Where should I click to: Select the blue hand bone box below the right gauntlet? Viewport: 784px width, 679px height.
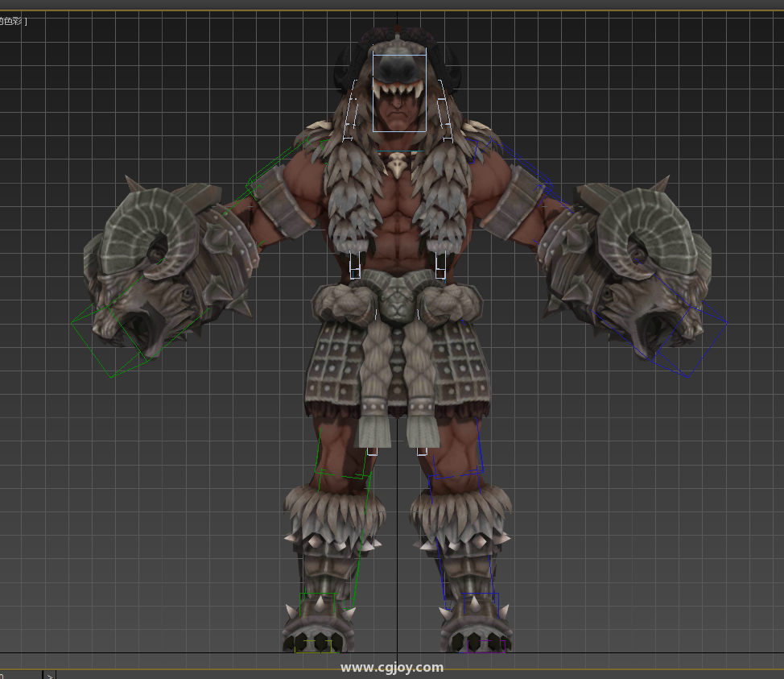click(x=688, y=341)
